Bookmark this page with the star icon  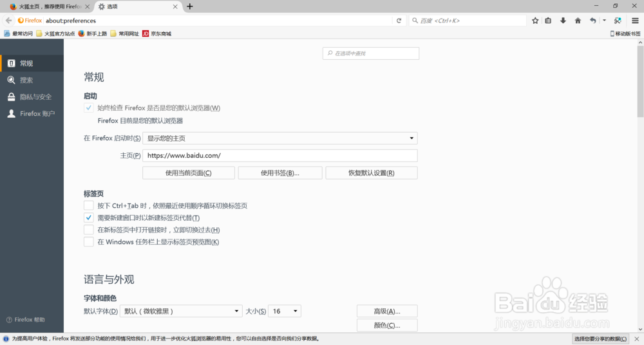coord(535,21)
